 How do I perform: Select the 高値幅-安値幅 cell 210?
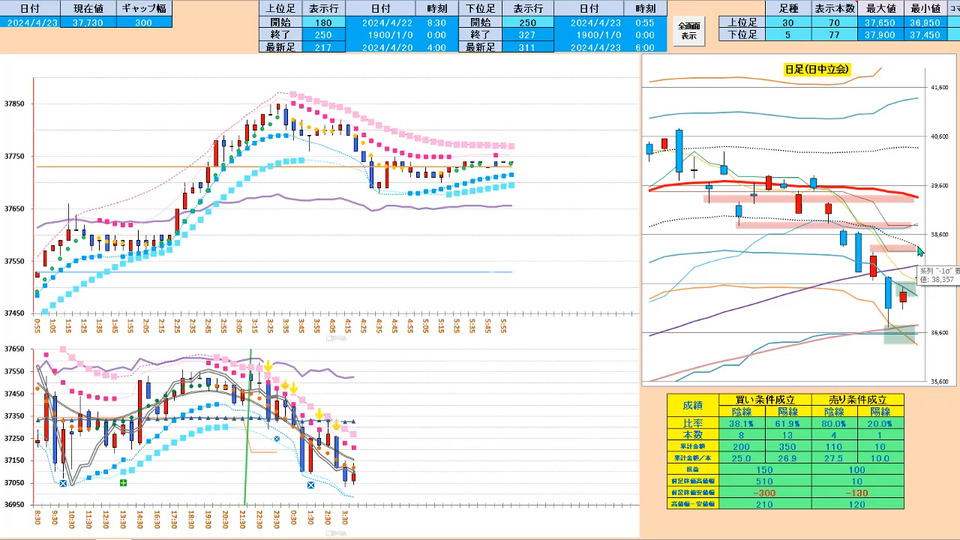(x=765, y=504)
